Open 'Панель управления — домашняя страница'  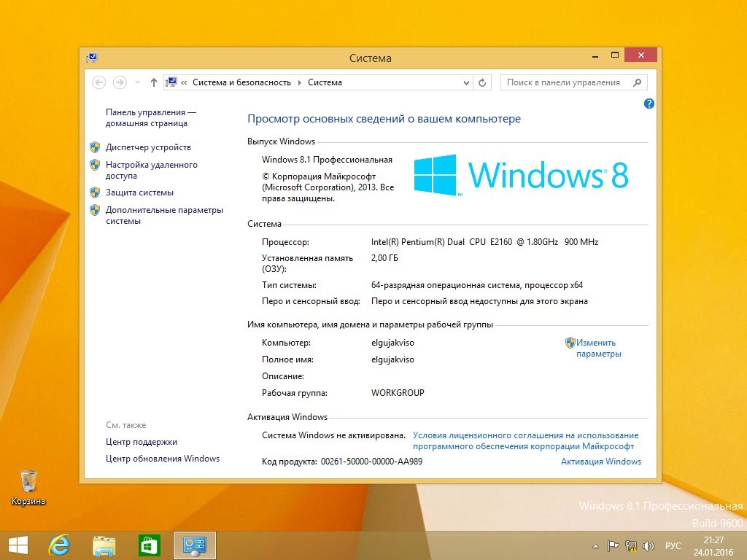click(x=150, y=117)
